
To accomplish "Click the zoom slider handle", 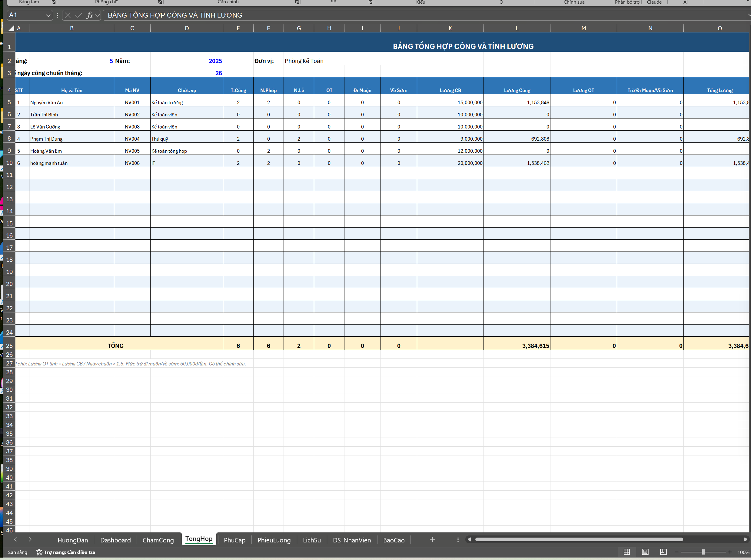I will (703, 552).
